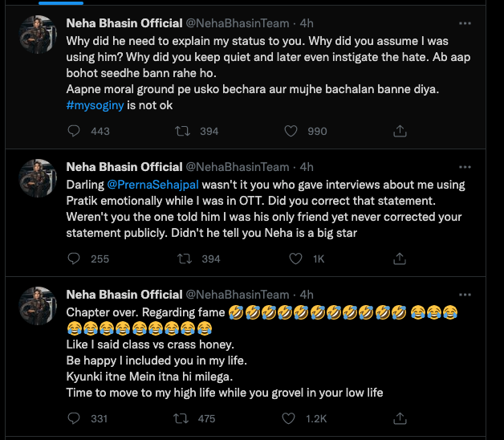Like the tweet with 1.2K likes
This screenshot has width=504, height=440.
click(x=288, y=418)
